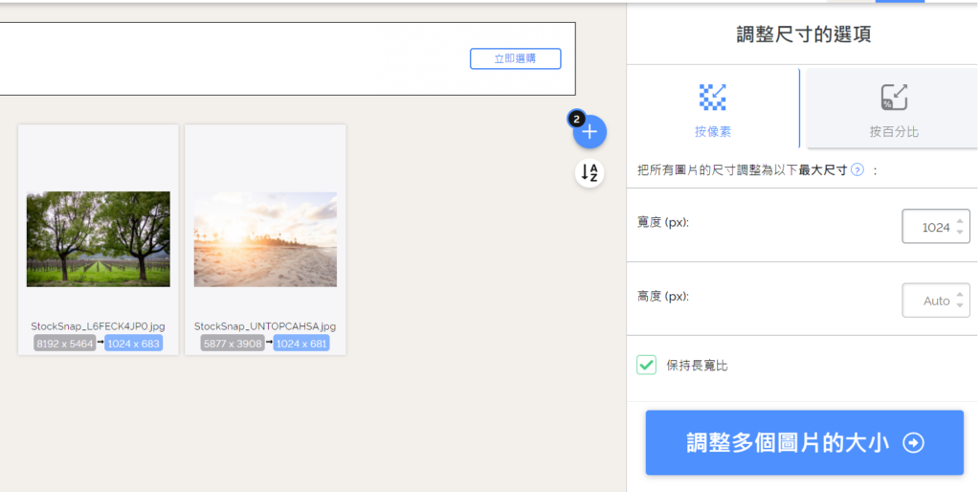Screen dimensions: 980x492
Task: Click the 保持長寬比 label text
Action: pos(697,366)
